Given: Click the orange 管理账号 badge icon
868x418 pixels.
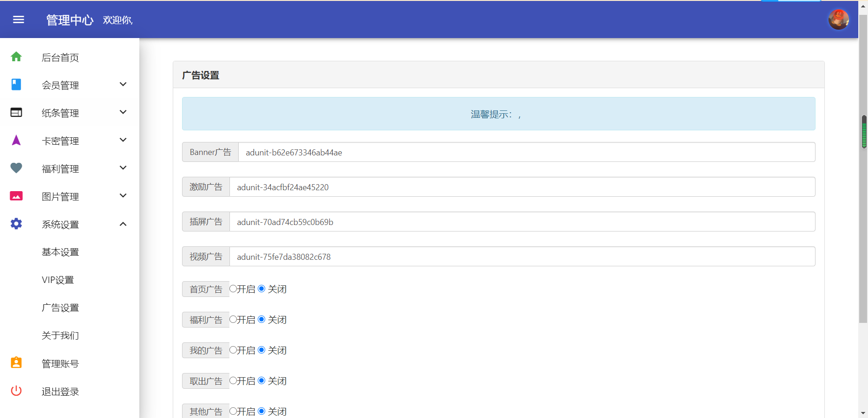Looking at the screenshot, I should (16, 363).
